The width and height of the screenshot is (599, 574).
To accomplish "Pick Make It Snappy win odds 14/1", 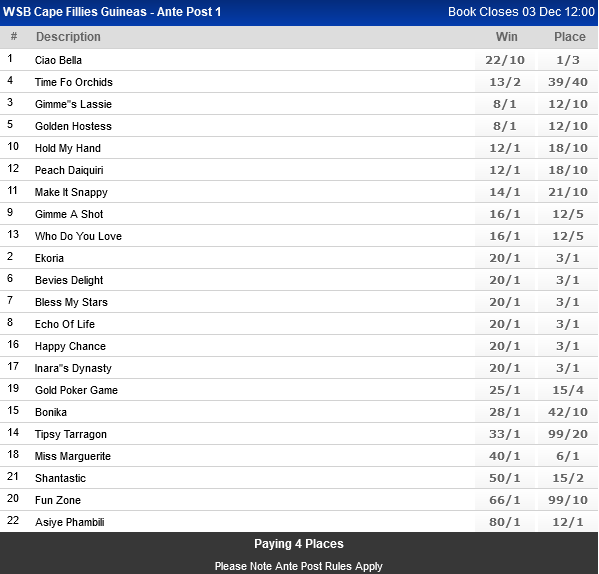I will pyautogui.click(x=505, y=192).
